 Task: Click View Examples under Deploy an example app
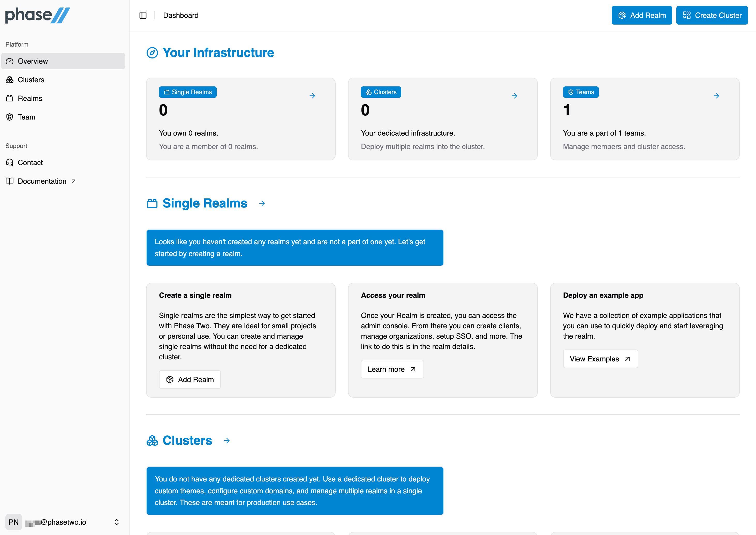[600, 359]
